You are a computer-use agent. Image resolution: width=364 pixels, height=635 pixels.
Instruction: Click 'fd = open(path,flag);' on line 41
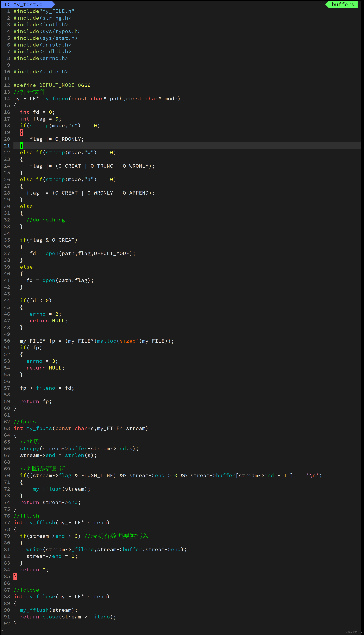pyautogui.click(x=60, y=280)
